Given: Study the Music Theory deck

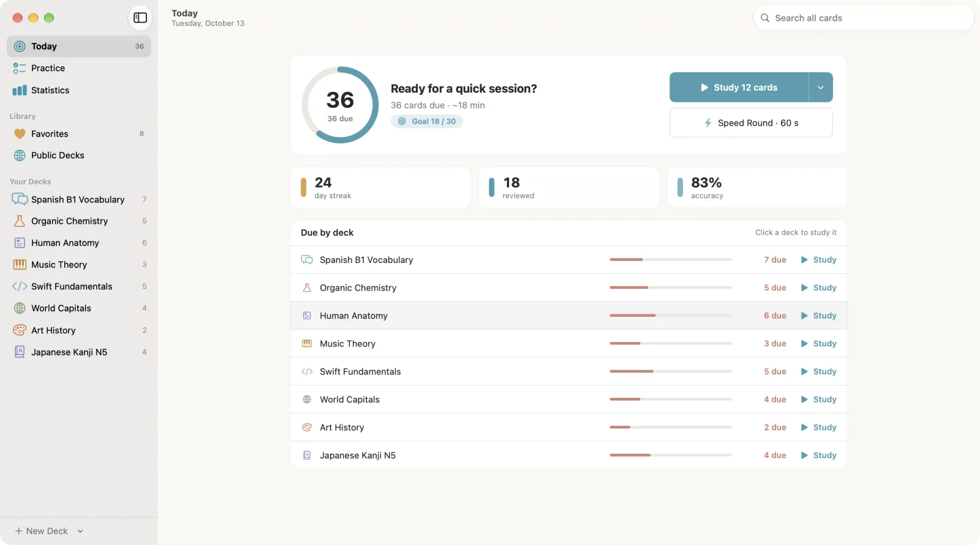Looking at the screenshot, I should (818, 344).
